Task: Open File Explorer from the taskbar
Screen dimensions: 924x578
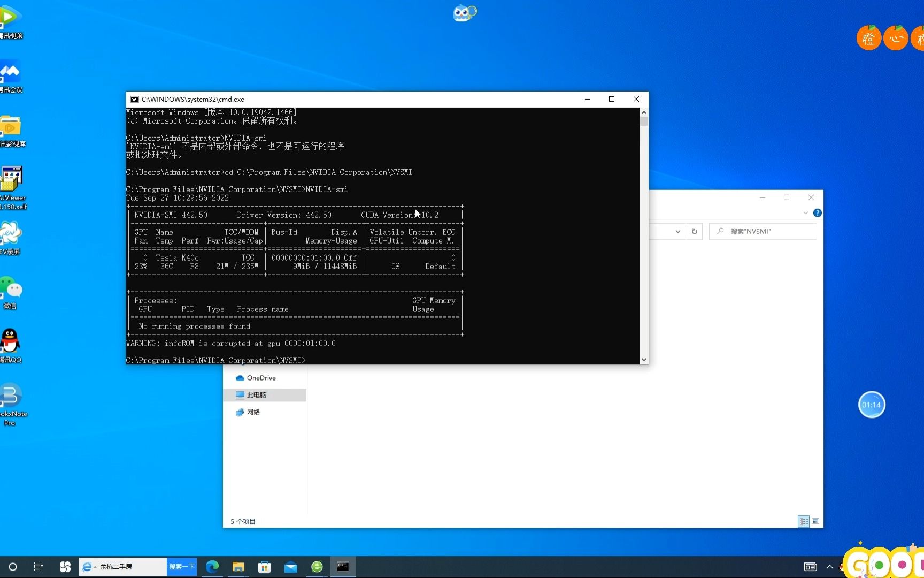Action: 238,567
